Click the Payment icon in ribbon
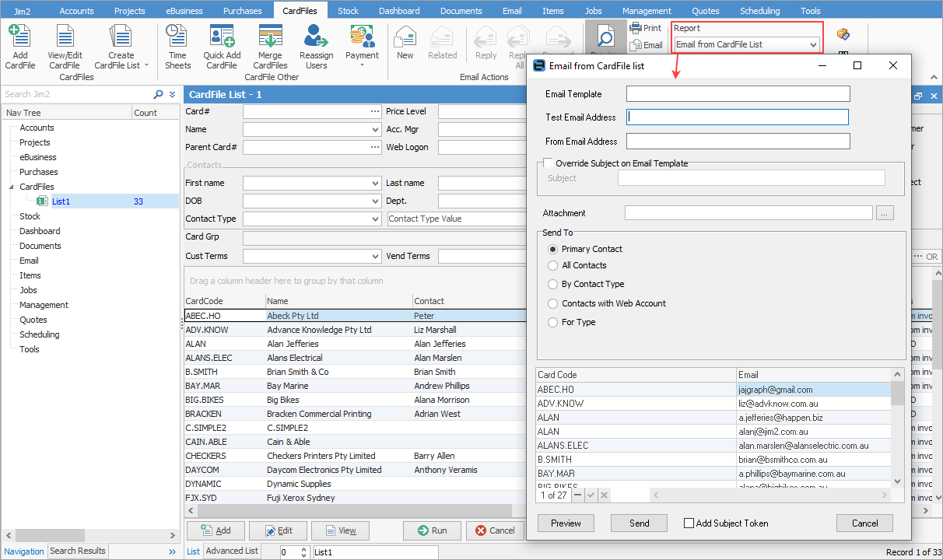Viewport: 943px width, 560px height. pyautogui.click(x=362, y=37)
